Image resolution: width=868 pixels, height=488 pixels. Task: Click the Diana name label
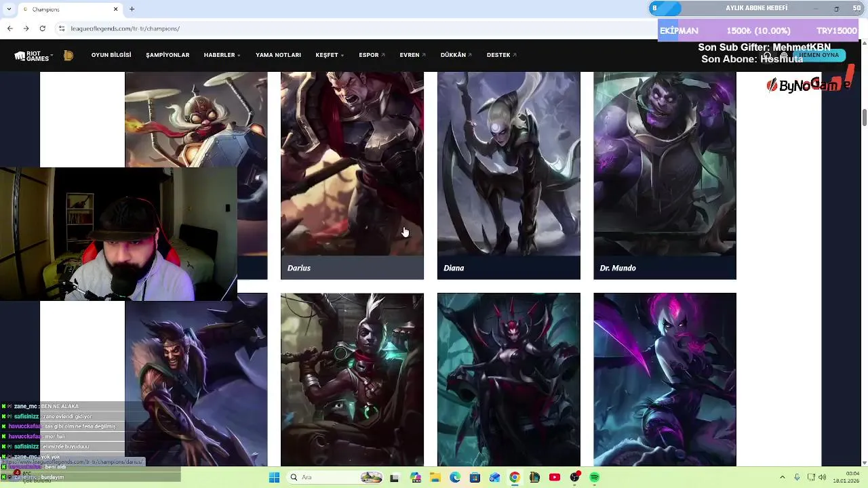click(454, 268)
